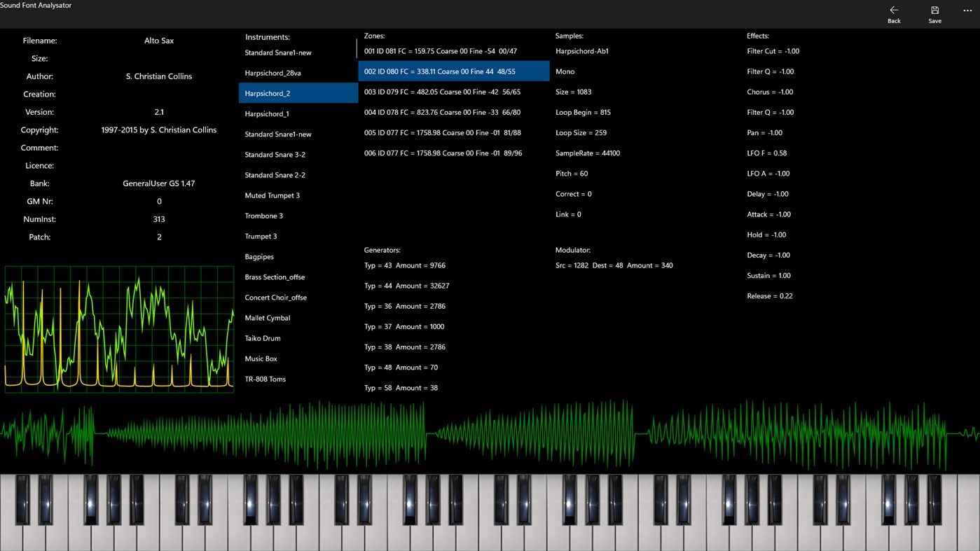Open the ellipsis overflow menu
The width and height of the screenshot is (980, 551).
click(x=967, y=10)
